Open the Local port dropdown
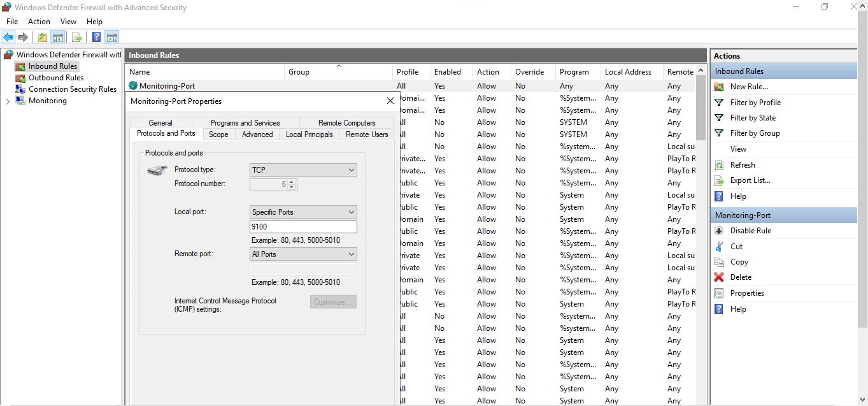This screenshot has height=406, width=868. pyautogui.click(x=303, y=212)
